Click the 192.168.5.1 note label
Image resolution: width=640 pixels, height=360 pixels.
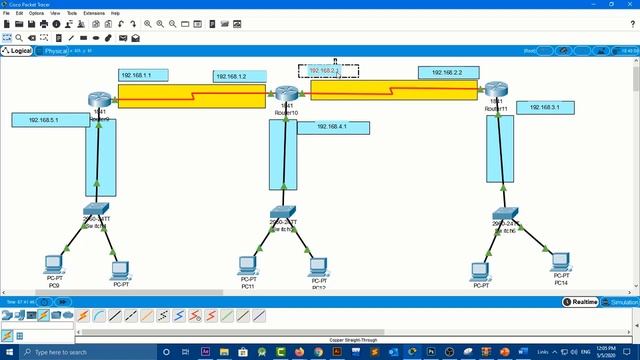click(50, 120)
